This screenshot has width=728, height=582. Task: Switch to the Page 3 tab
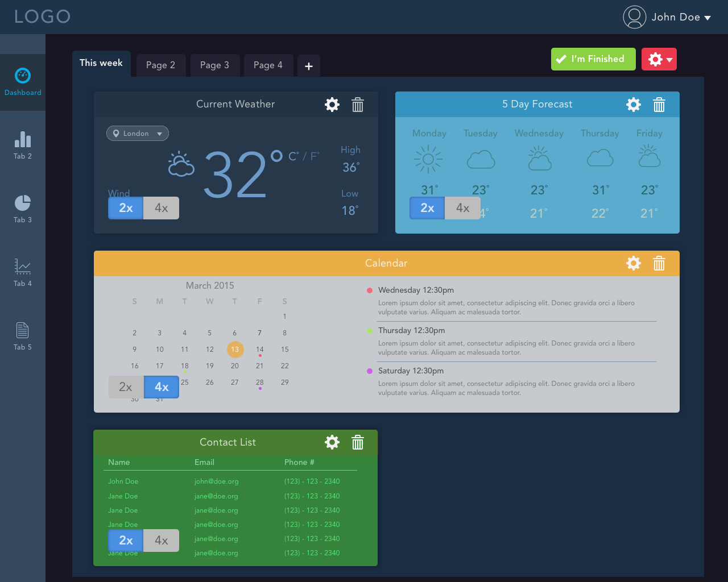[x=214, y=65]
